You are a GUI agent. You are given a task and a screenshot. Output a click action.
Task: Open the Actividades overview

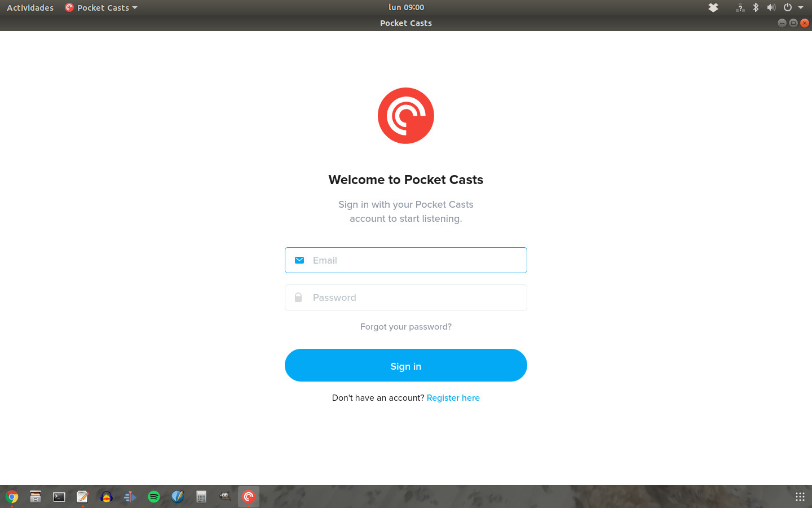pos(30,8)
